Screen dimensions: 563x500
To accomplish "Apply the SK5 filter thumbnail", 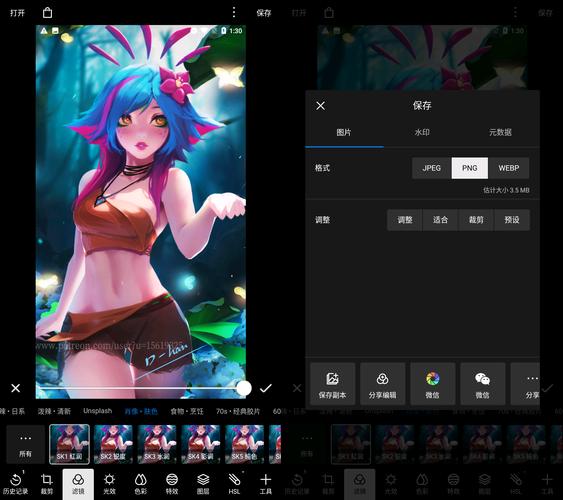I will click(x=245, y=444).
